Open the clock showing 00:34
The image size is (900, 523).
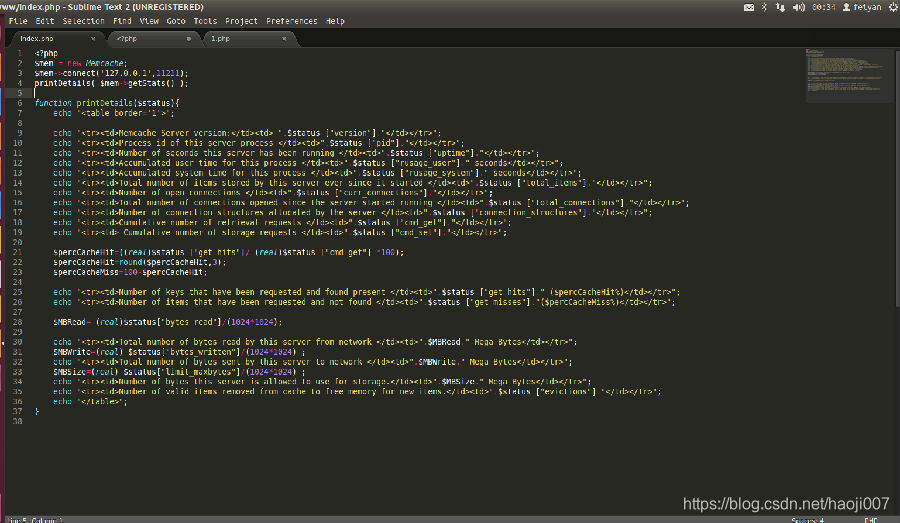(823, 7)
